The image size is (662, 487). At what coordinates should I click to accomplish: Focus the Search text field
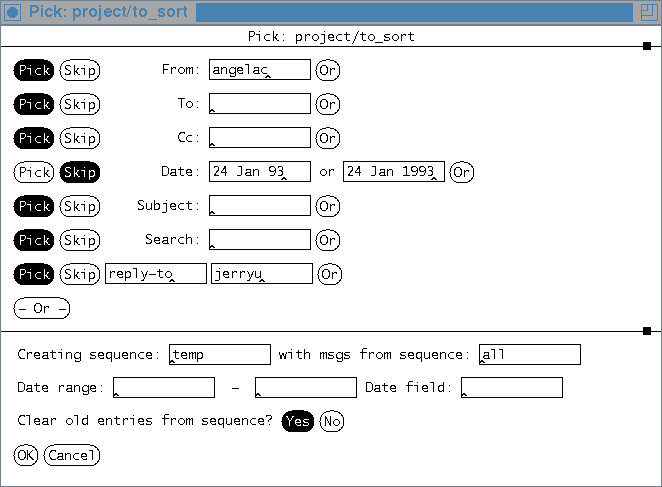click(260, 240)
